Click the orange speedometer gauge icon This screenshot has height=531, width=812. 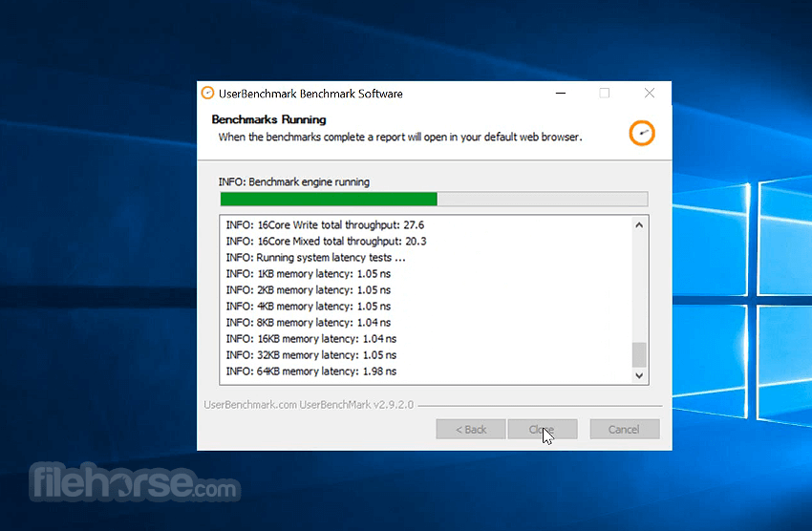point(642,134)
